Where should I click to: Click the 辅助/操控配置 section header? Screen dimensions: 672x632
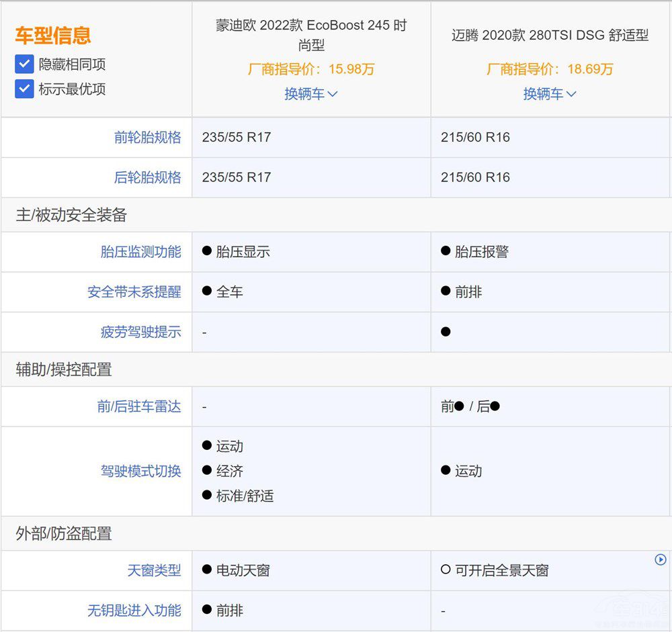pyautogui.click(x=64, y=369)
